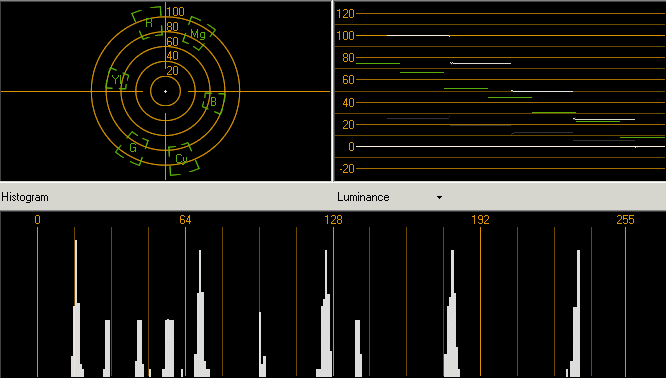Click the vectorscope center white dot
The height and width of the screenshot is (378, 666).
pyautogui.click(x=166, y=91)
